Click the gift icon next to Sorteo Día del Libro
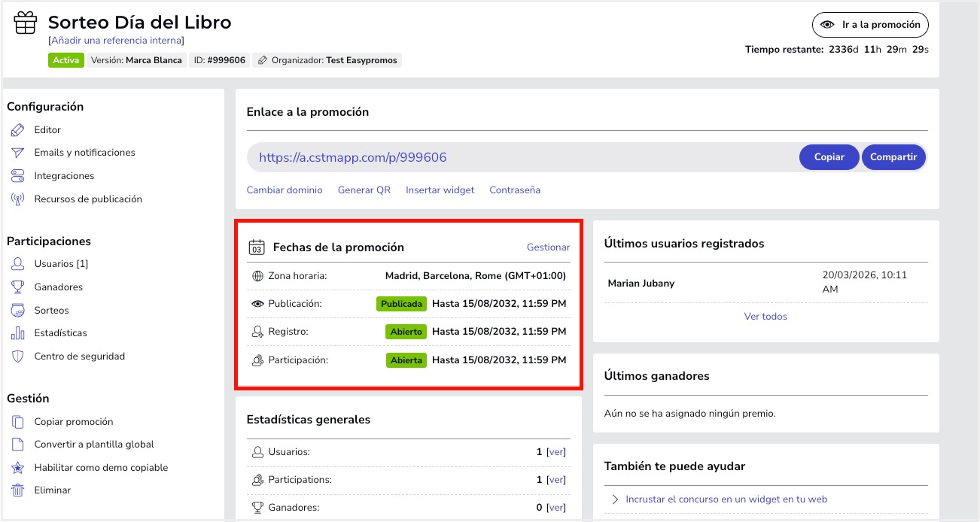Screen dimensions: 980x522 (25, 22)
